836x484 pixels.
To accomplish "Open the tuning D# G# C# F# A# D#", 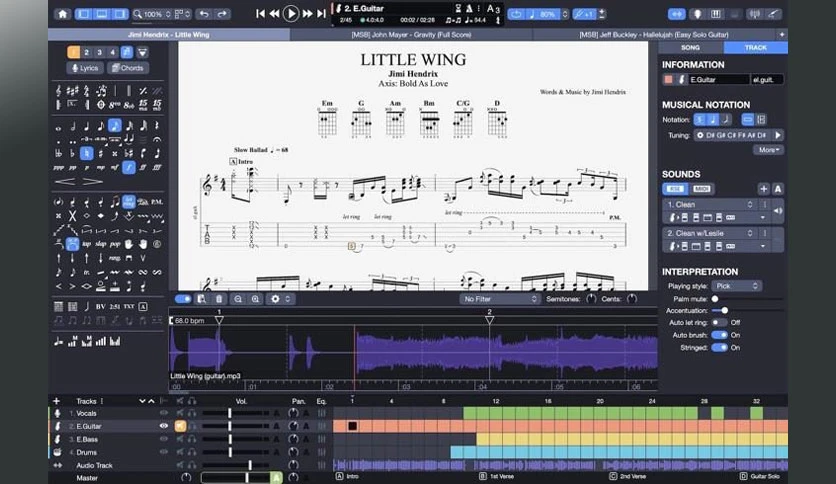I will [732, 135].
